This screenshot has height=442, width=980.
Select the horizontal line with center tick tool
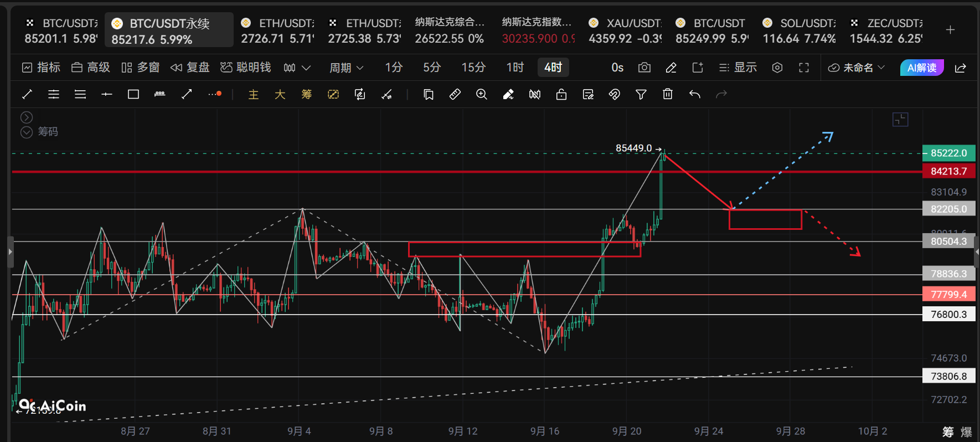tap(107, 95)
